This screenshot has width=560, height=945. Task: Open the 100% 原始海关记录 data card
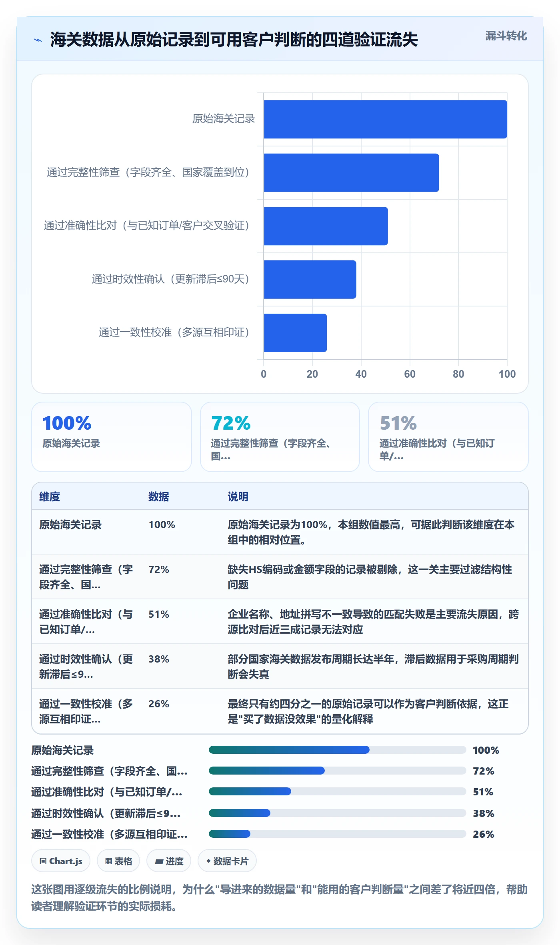coord(112,437)
